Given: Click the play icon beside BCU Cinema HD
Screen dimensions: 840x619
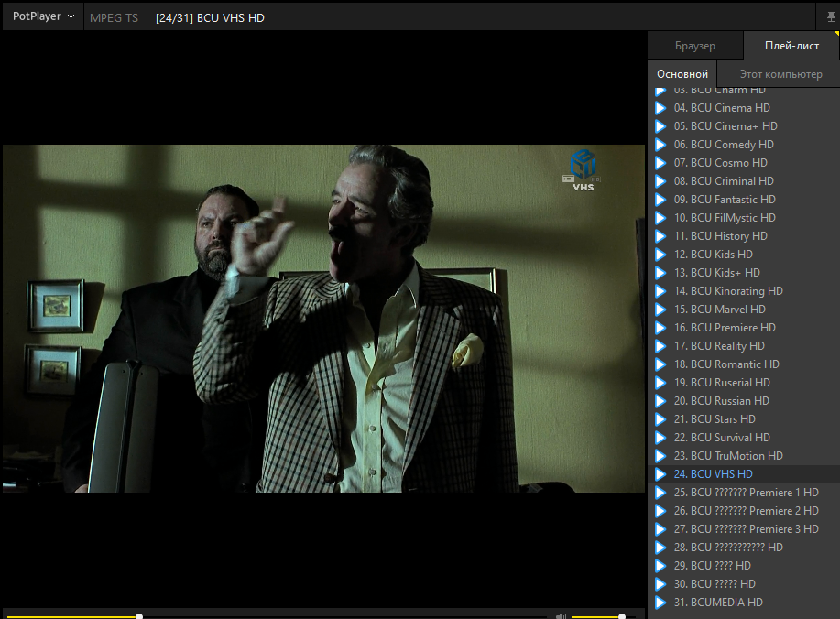Looking at the screenshot, I should pyautogui.click(x=660, y=108).
